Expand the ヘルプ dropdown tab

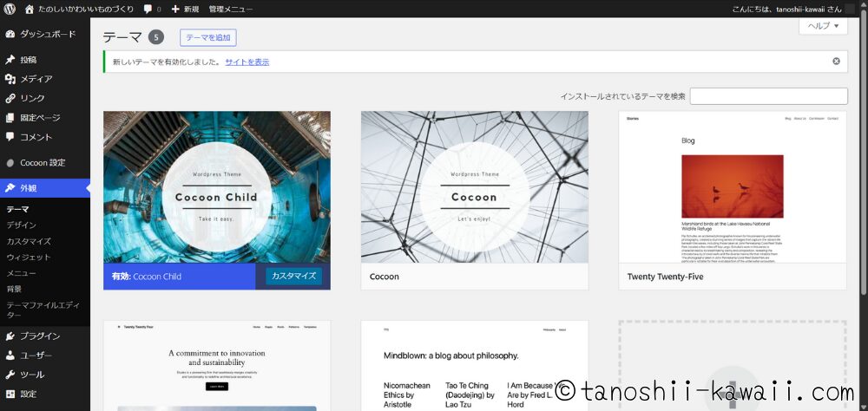click(x=823, y=26)
